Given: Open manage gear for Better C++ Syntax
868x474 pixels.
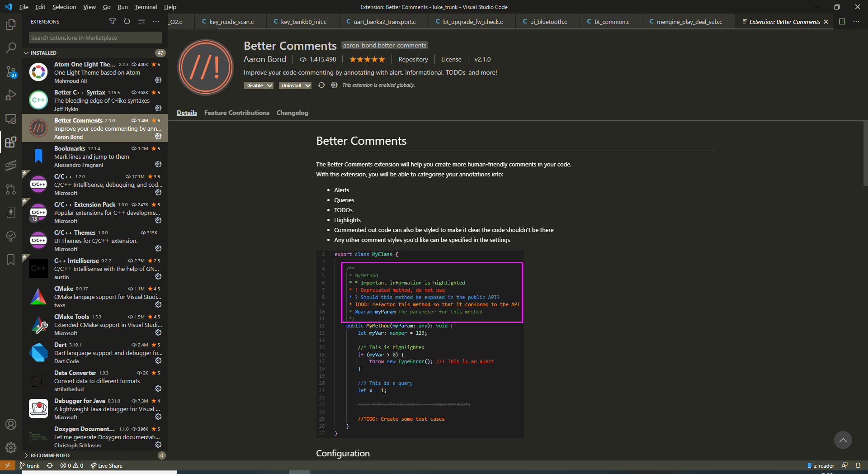Looking at the screenshot, I should click(x=158, y=108).
